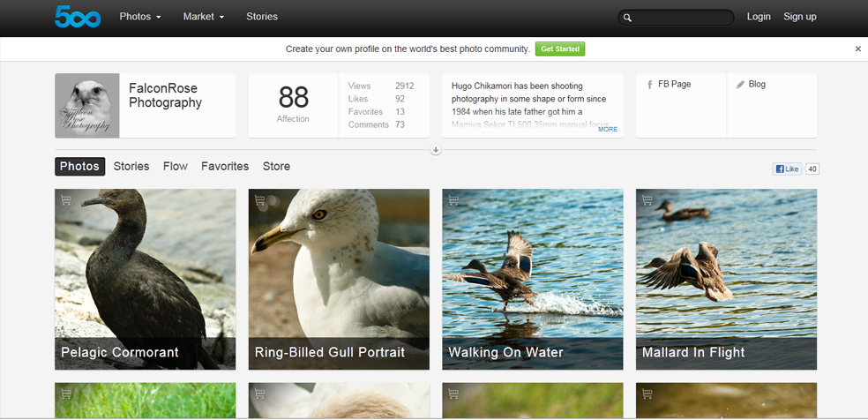Open the Market dropdown menu
The image size is (868, 420).
204,17
